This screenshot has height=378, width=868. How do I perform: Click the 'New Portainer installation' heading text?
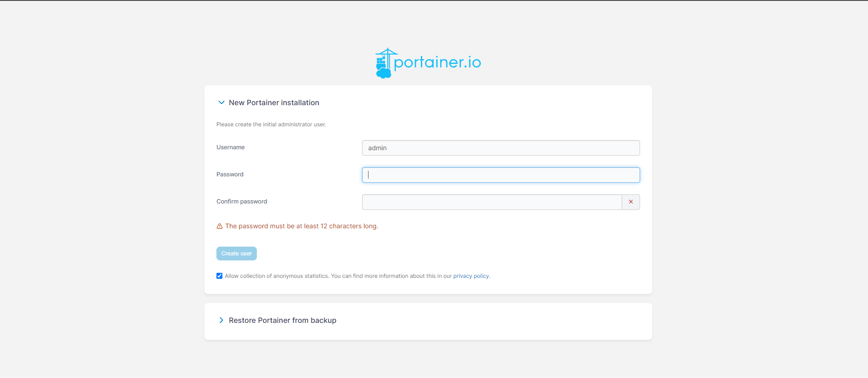(274, 102)
